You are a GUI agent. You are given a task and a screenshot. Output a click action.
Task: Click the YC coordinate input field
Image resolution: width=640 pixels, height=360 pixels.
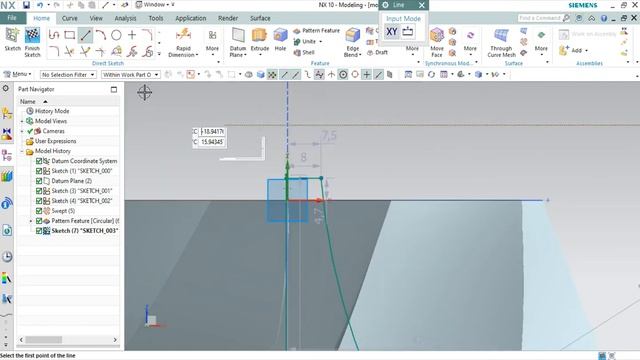click(x=212, y=142)
